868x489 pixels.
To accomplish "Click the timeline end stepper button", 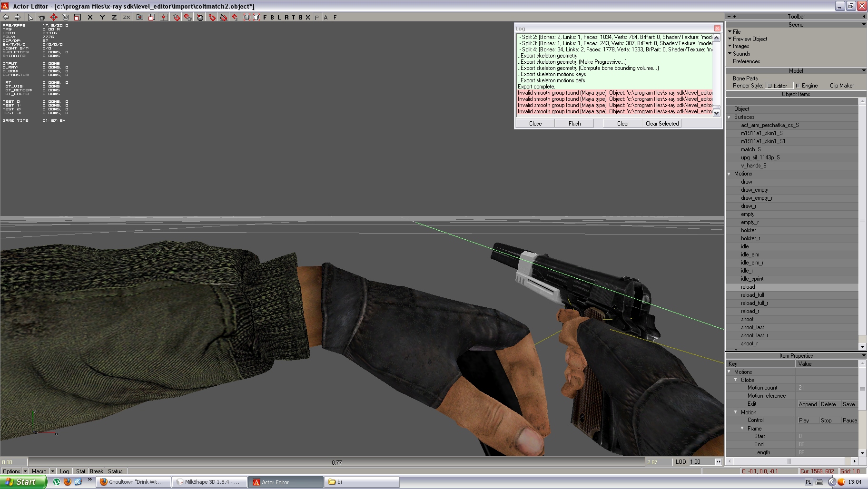I will (718, 461).
